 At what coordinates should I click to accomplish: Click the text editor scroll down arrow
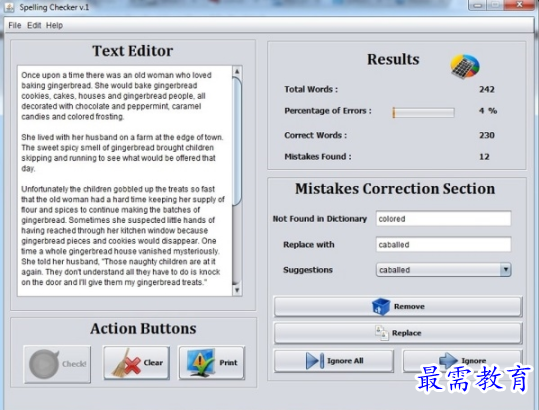[237, 290]
